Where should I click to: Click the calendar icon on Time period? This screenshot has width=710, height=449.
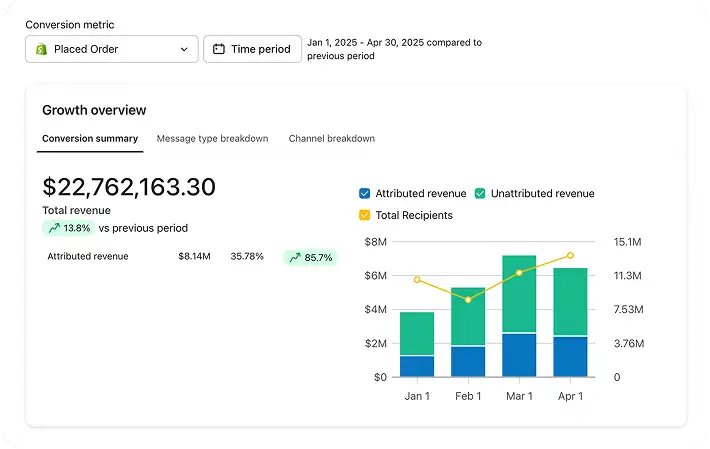219,49
